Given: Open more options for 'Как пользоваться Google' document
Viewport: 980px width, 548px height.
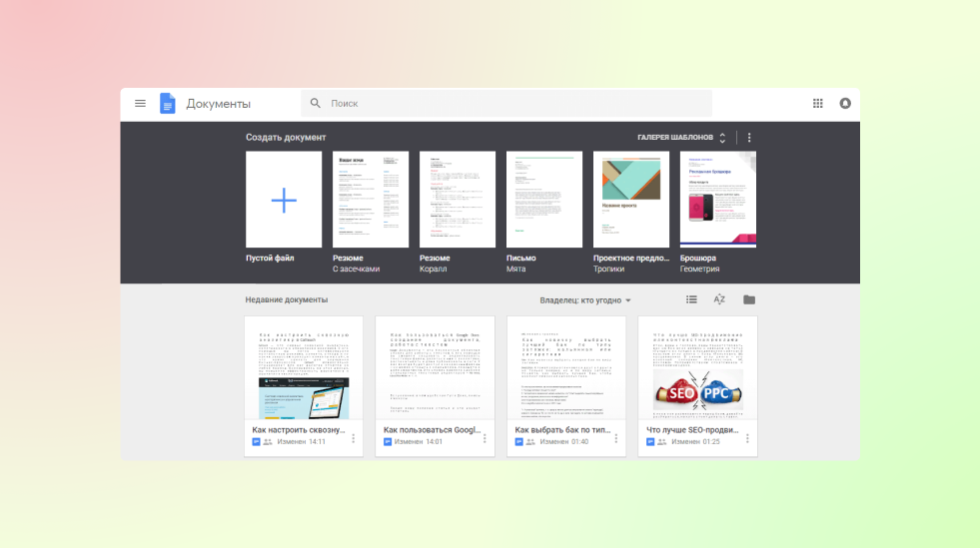Looking at the screenshot, I should point(485,438).
